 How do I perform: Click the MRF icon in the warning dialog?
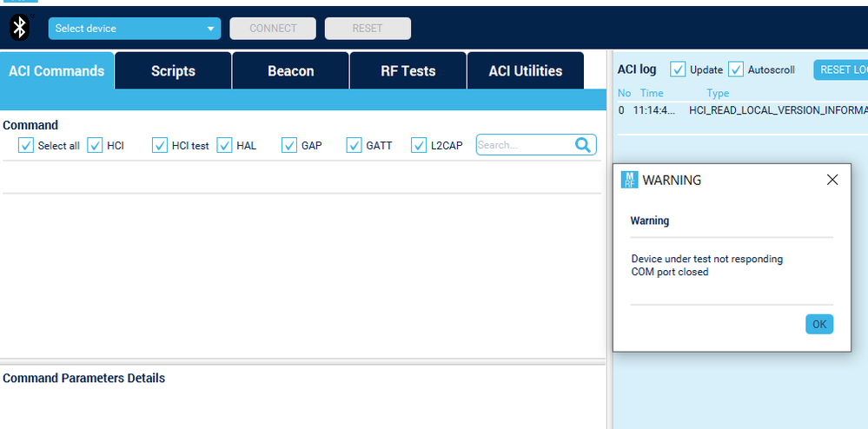coord(629,180)
